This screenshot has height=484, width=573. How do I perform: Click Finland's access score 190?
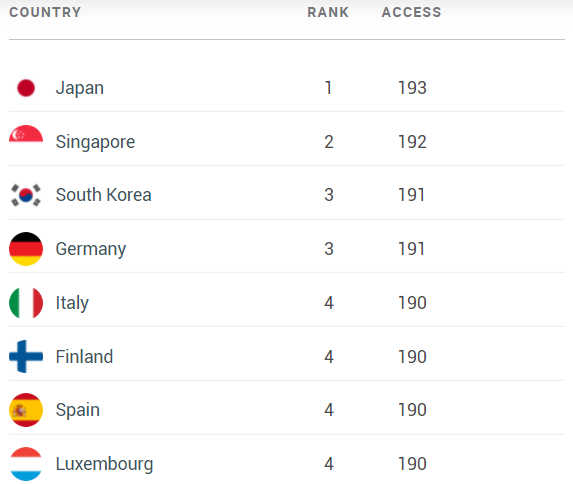tap(412, 356)
